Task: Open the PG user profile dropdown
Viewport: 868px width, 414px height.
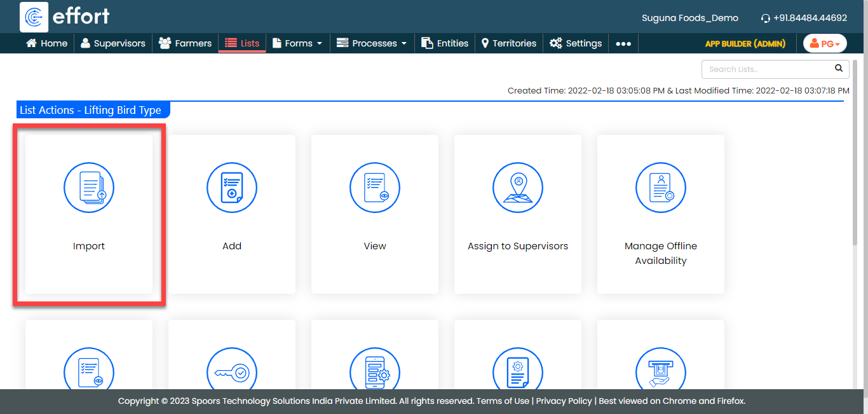Action: [825, 43]
